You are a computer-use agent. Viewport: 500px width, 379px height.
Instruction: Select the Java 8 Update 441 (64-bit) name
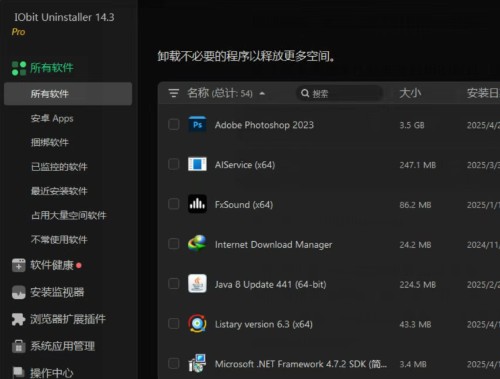[271, 284]
